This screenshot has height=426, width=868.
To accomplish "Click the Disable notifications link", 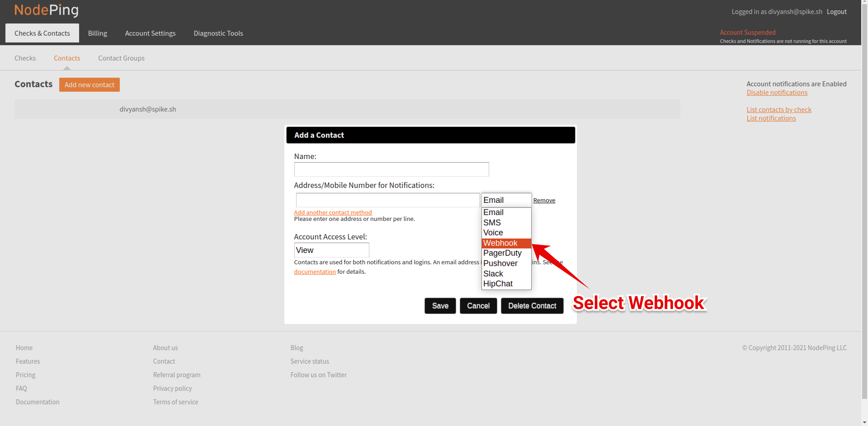I will coord(777,92).
